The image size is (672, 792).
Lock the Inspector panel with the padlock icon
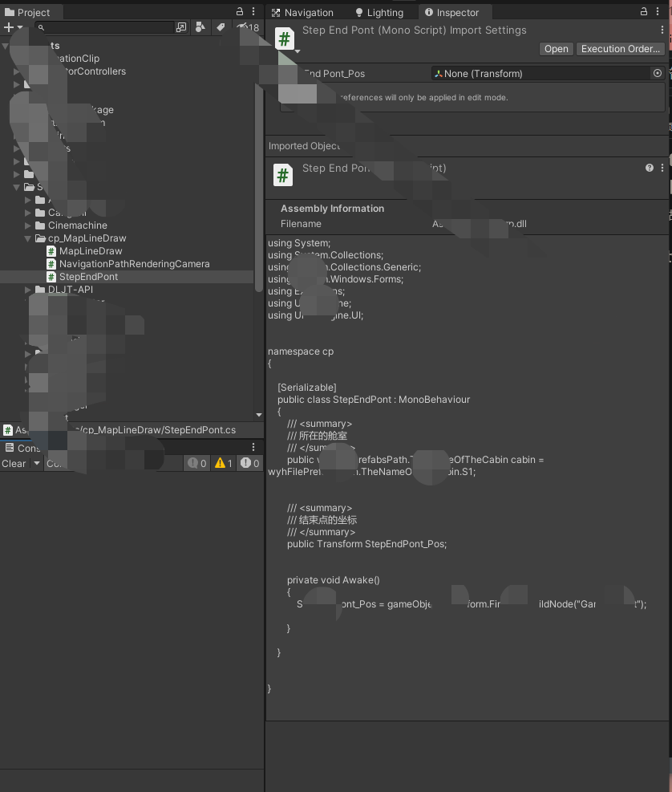pos(644,11)
